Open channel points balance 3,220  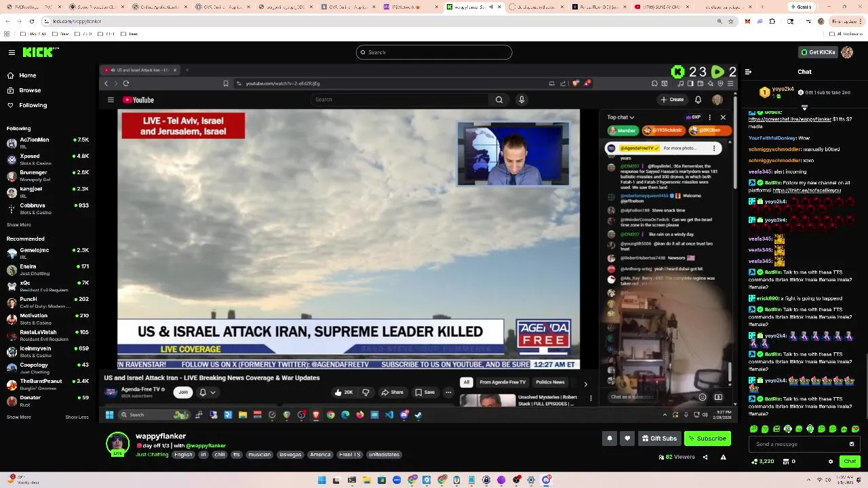763,462
